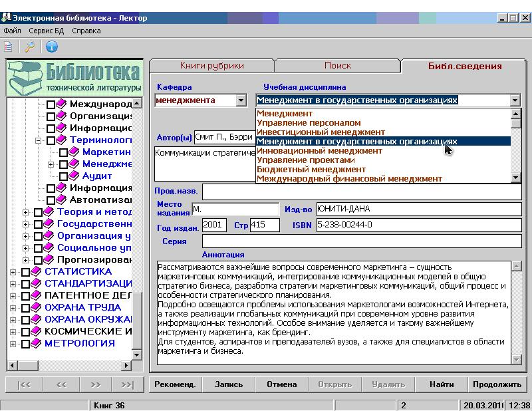Click the Изд-во field ЮНИТИ-ДАНА

[419, 209]
